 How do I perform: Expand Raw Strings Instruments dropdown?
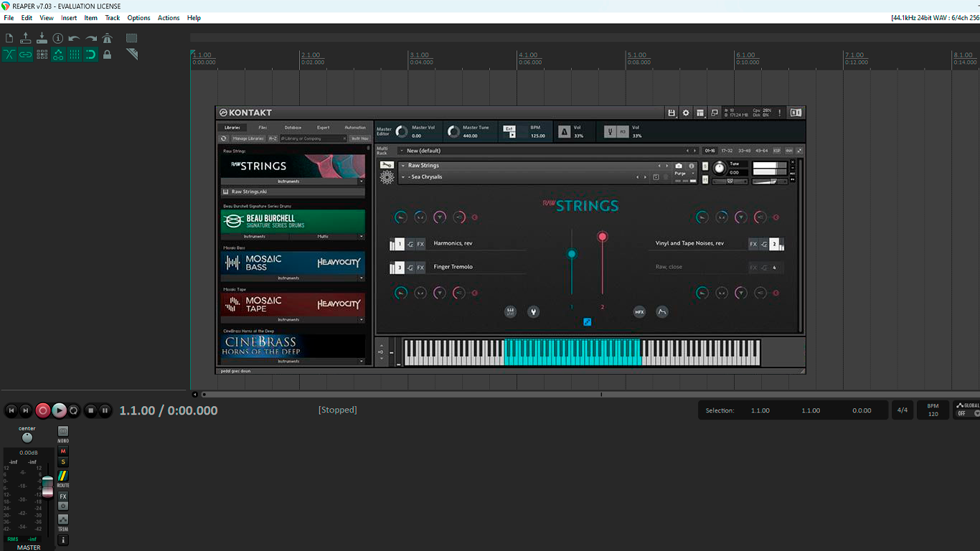(x=362, y=182)
